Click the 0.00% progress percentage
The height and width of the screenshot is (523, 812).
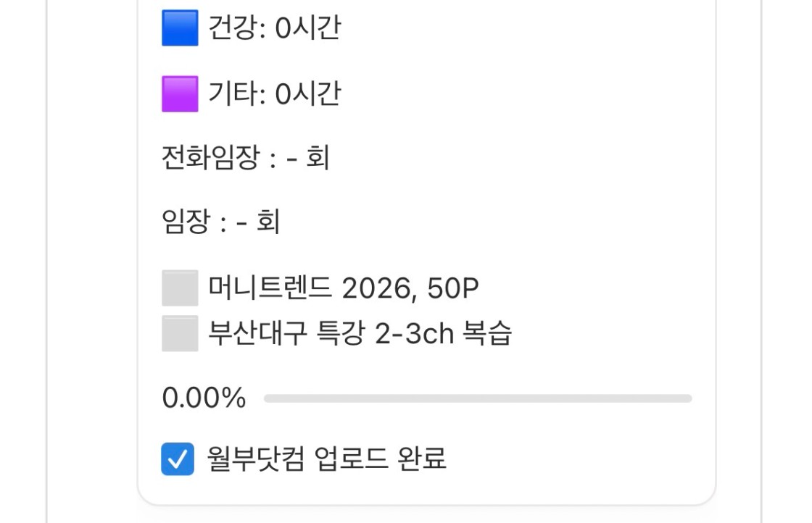204,398
